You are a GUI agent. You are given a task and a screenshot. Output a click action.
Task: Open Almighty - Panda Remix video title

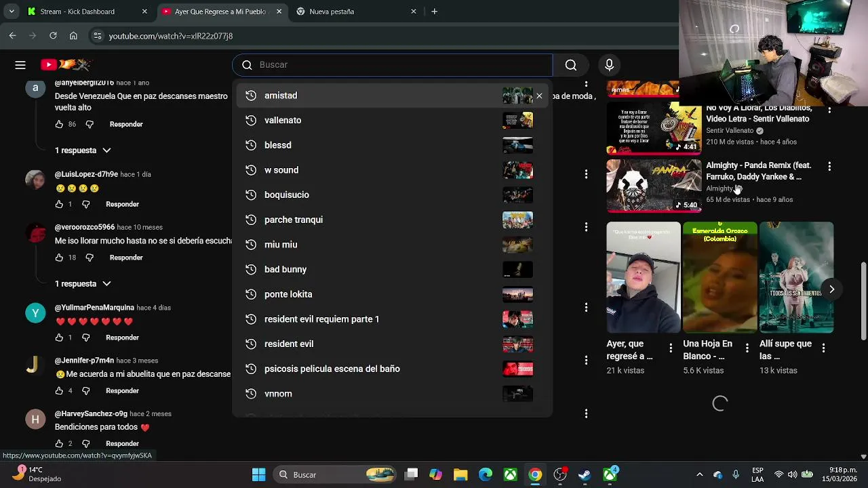pos(759,171)
